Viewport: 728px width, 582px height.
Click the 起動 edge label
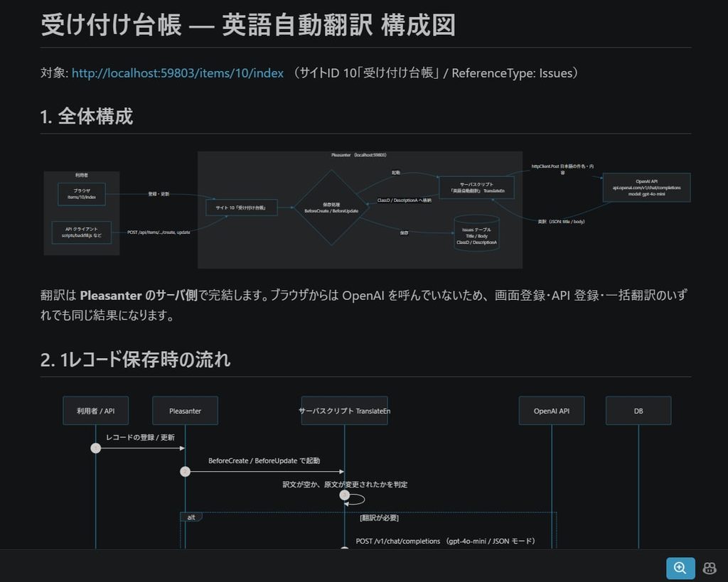(x=395, y=173)
